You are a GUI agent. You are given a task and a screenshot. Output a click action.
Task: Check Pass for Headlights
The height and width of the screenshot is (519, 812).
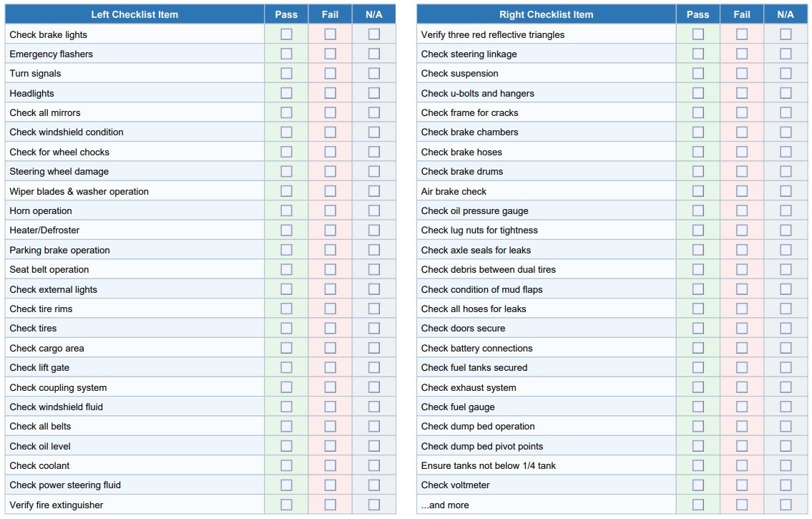(286, 92)
